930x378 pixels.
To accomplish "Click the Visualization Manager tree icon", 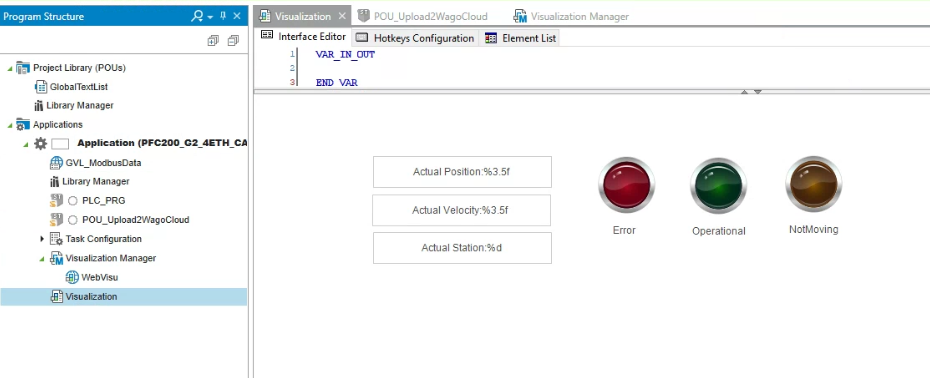I will pos(56,258).
